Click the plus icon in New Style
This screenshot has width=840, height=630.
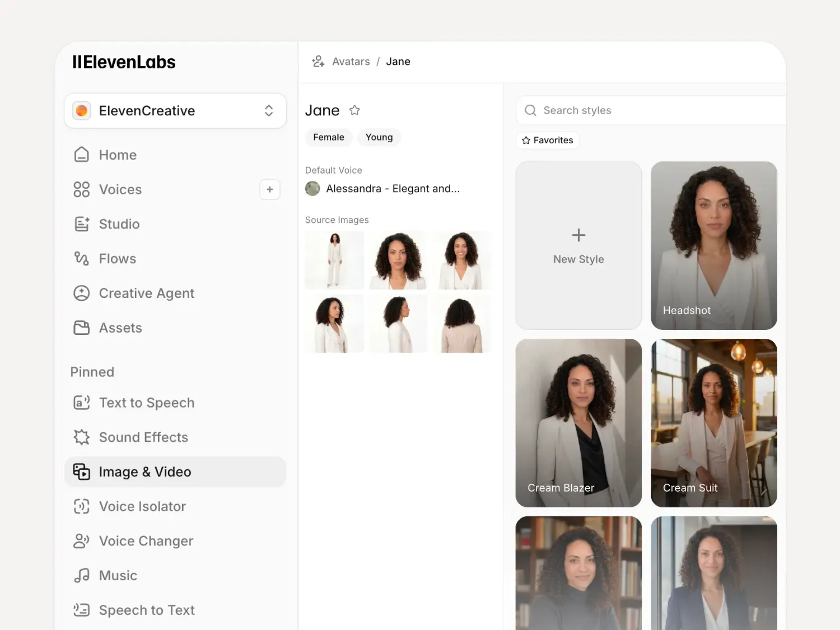coord(578,235)
